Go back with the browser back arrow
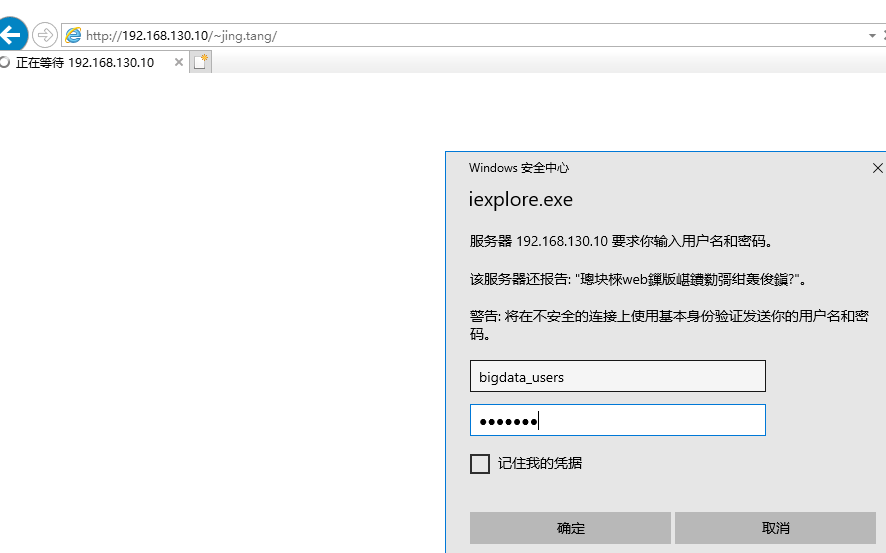886x553 pixels. (x=12, y=35)
